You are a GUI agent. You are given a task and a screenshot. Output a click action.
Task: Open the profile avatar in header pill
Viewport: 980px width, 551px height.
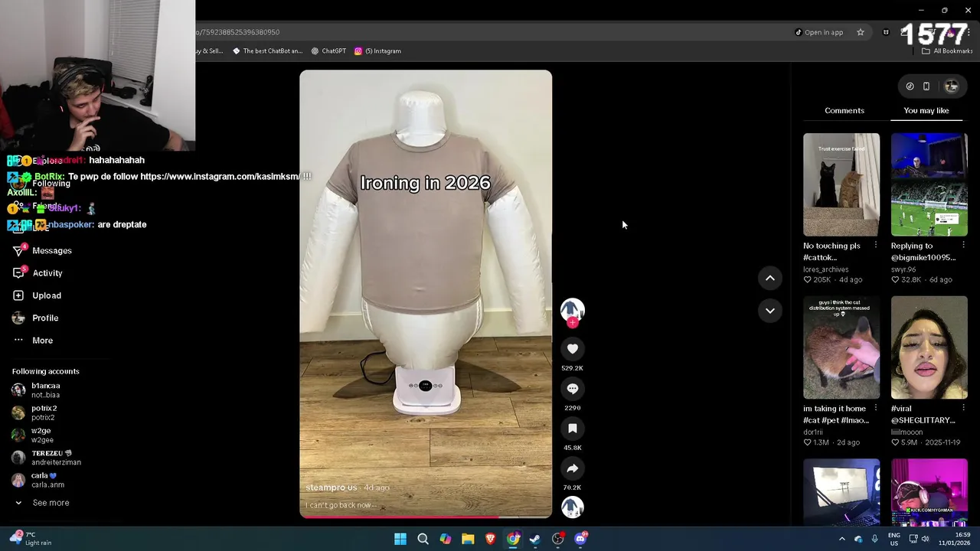[952, 86]
